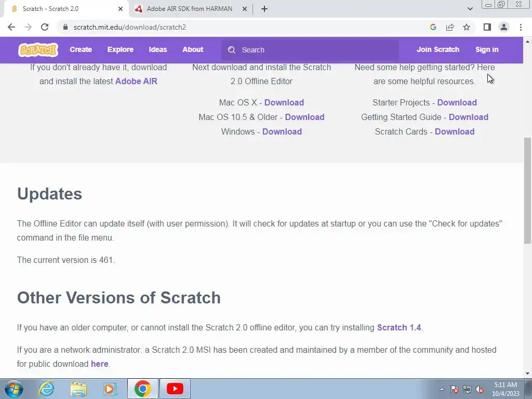The width and height of the screenshot is (532, 399).
Task: Open the Create menu item
Action: pyautogui.click(x=81, y=49)
